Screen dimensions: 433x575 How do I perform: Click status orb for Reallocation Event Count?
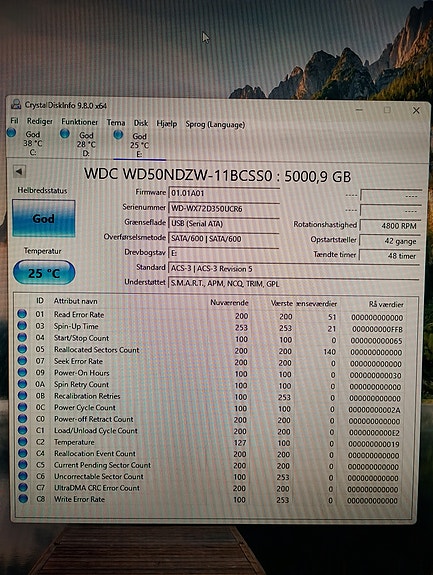click(x=23, y=453)
